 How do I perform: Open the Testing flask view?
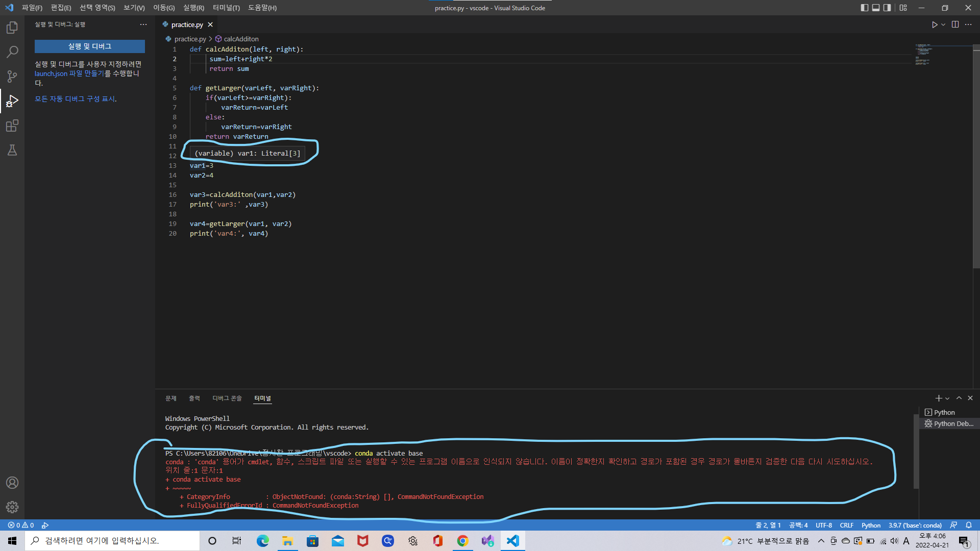[12, 150]
